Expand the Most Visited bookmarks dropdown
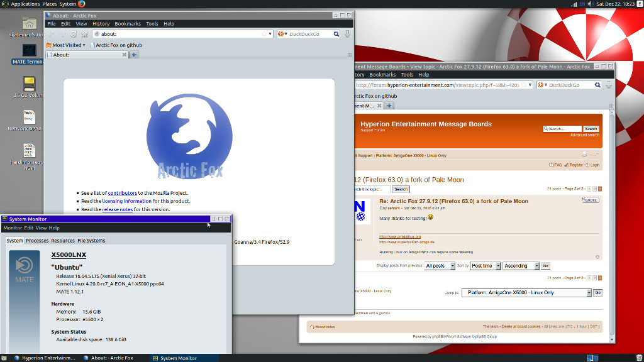Image resolution: width=644 pixels, height=362 pixels. pos(65,45)
